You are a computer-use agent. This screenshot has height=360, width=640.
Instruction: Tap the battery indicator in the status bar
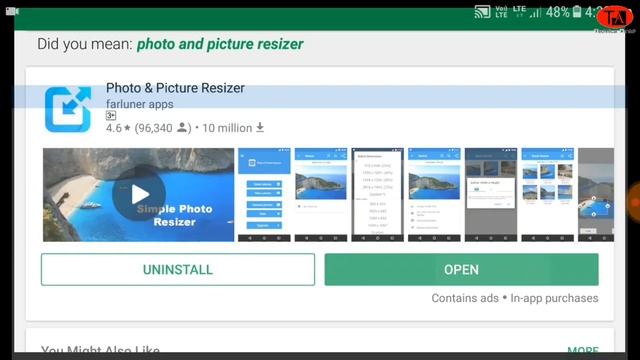(577, 11)
